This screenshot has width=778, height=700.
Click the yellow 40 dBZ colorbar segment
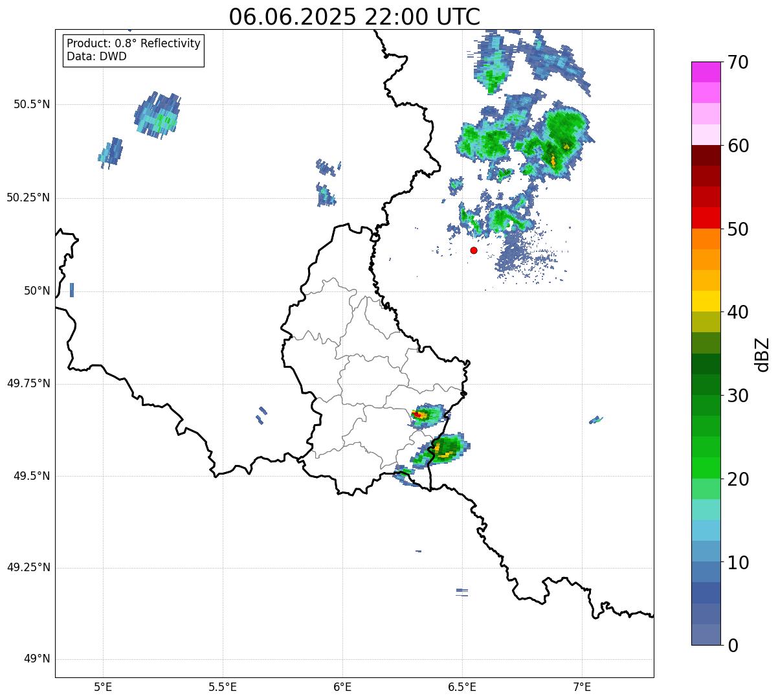coord(706,301)
